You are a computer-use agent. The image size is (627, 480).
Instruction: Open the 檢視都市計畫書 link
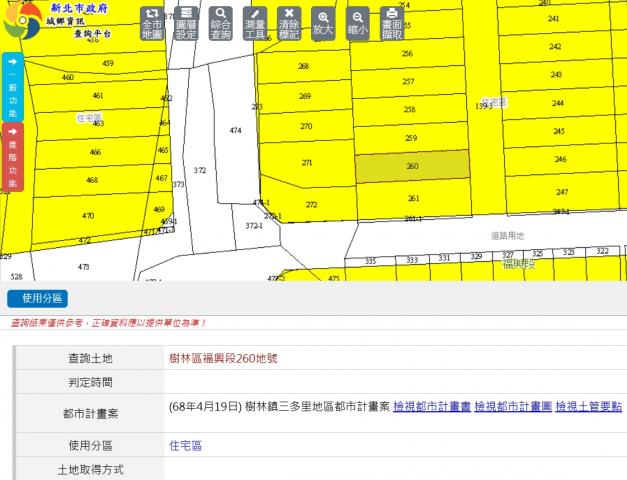click(x=431, y=407)
